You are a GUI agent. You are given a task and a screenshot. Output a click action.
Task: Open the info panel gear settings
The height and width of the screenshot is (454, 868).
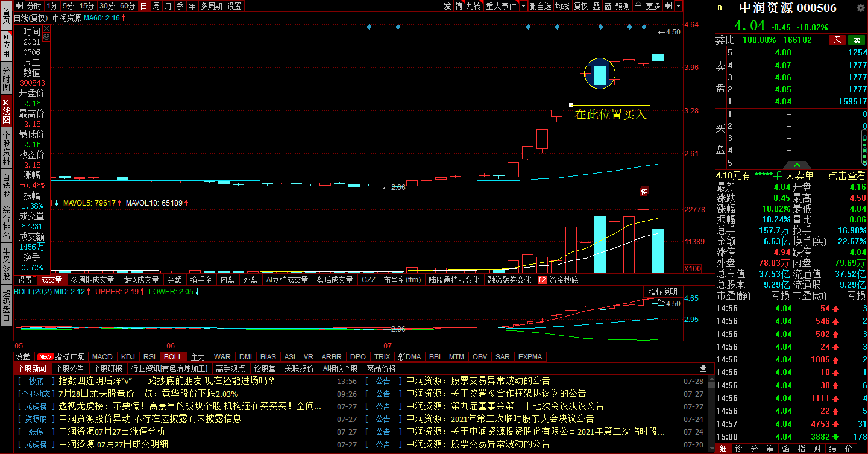pyautogui.click(x=47, y=37)
